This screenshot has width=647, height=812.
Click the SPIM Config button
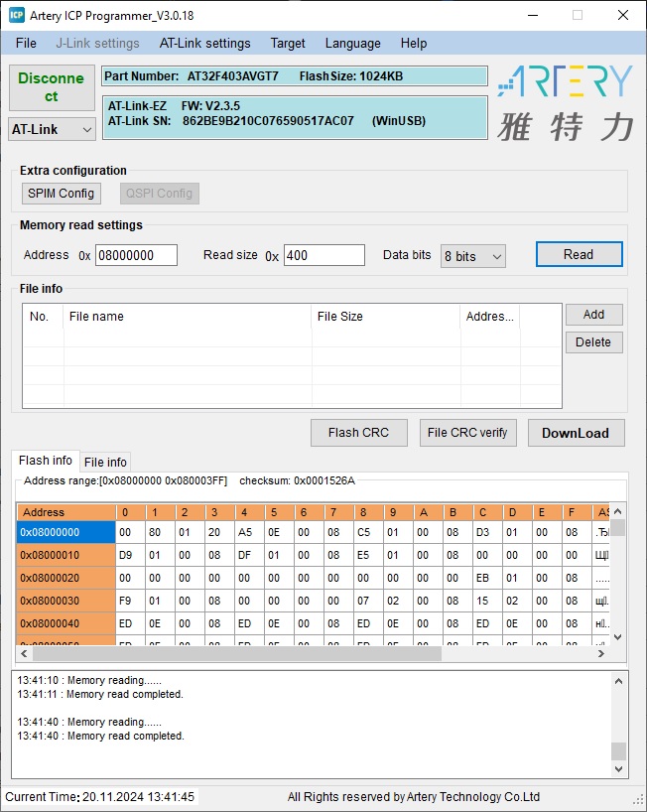tap(62, 194)
